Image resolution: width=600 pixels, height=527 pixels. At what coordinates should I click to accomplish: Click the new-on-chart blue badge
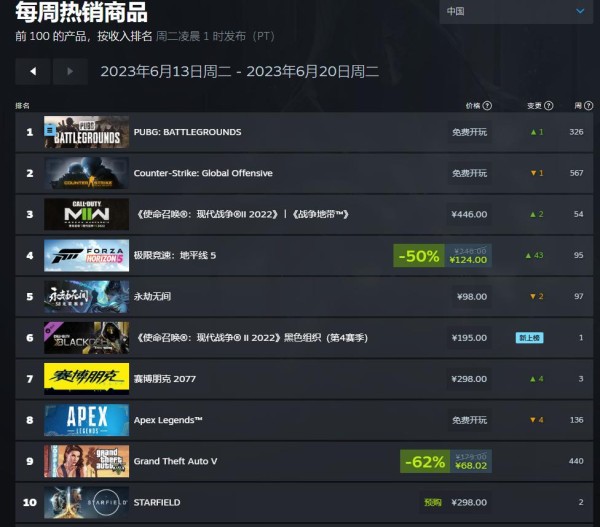point(530,338)
